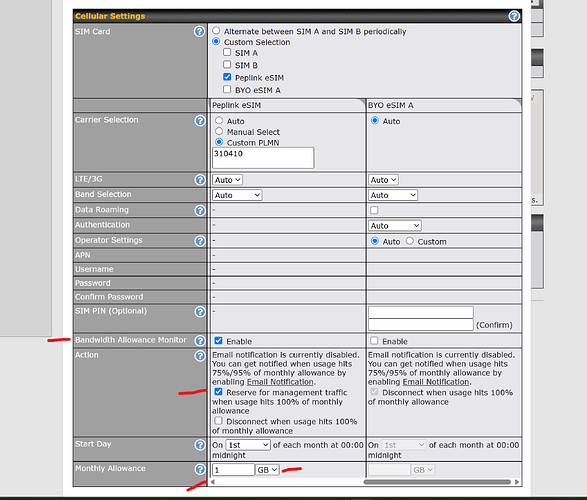The height and width of the screenshot is (500, 587).
Task: Expand Peplink eSIM LTE/3G dropdown
Action: [x=227, y=180]
